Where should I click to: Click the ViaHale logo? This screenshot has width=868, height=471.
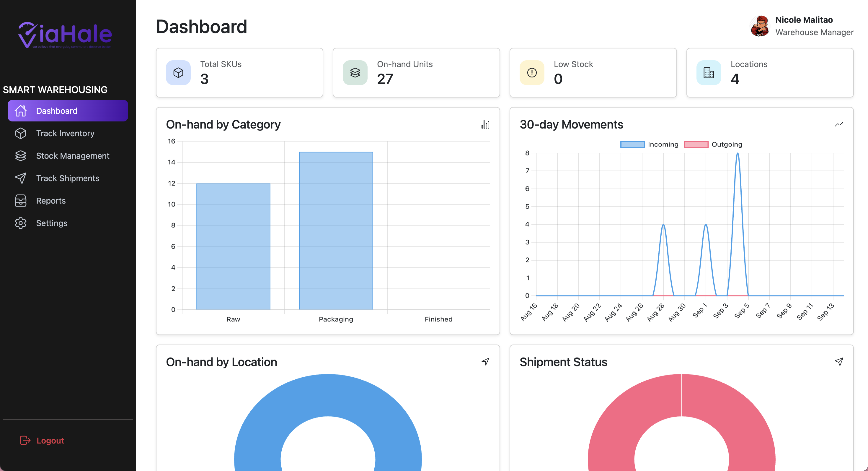coord(65,35)
